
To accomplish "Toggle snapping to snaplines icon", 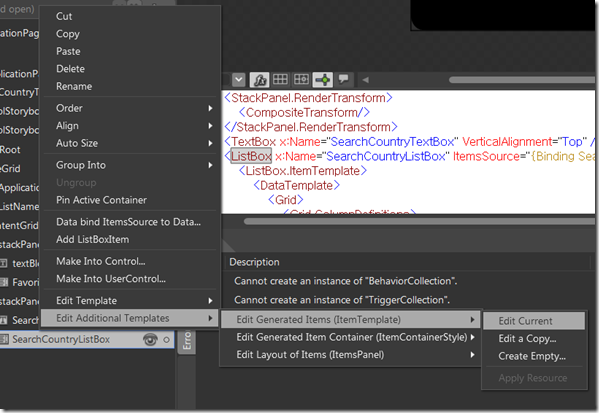I will pyautogui.click(x=323, y=80).
